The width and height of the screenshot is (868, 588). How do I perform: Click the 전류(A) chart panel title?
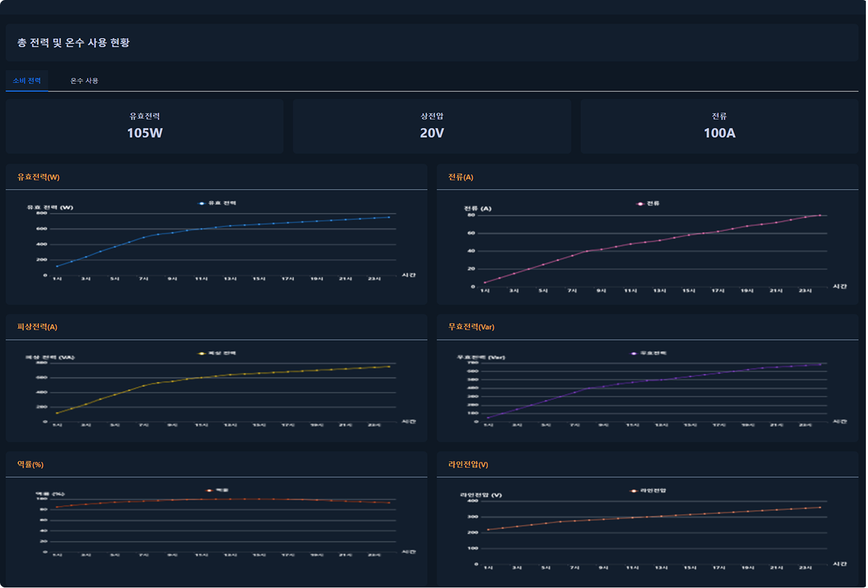(461, 177)
